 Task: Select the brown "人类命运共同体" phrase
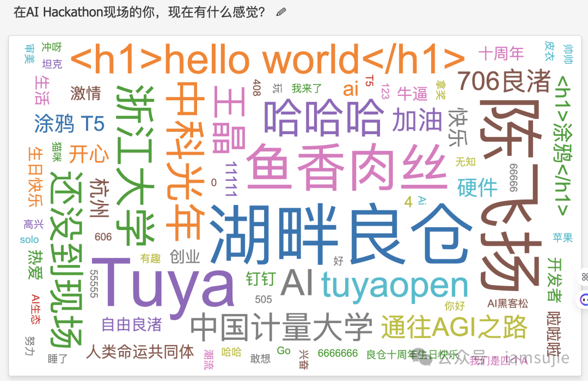140,352
